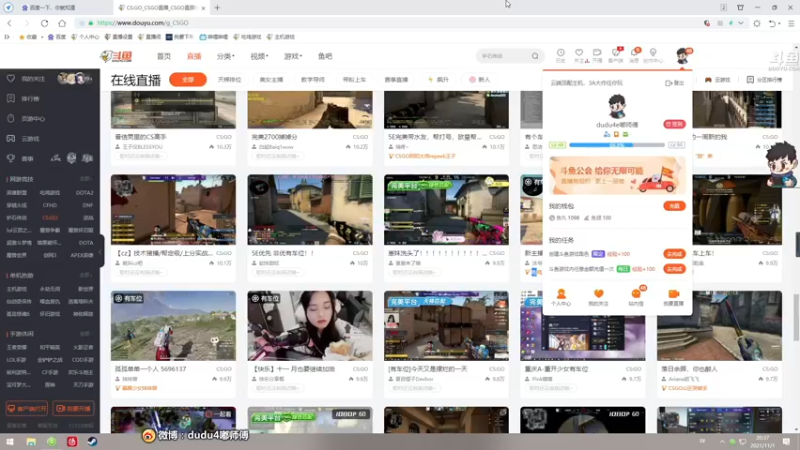Viewport: 800px width, 450px height.
Task: Select the 新人 filter pill
Action: tap(480, 80)
